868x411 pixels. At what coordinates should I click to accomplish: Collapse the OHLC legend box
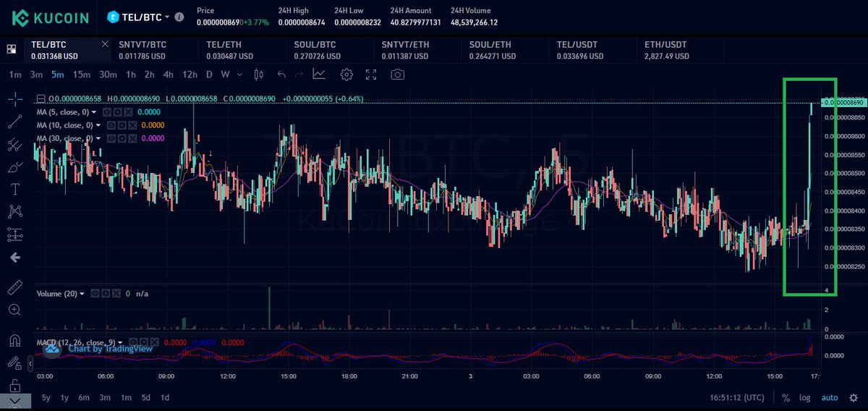41,98
